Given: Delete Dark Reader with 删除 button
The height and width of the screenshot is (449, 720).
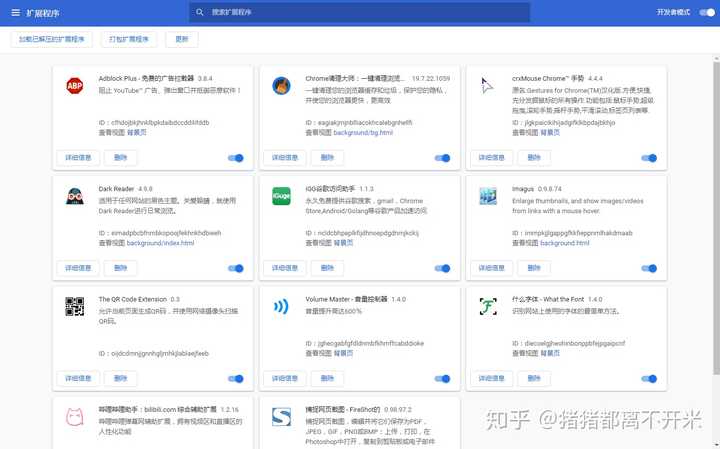Looking at the screenshot, I should point(120,268).
